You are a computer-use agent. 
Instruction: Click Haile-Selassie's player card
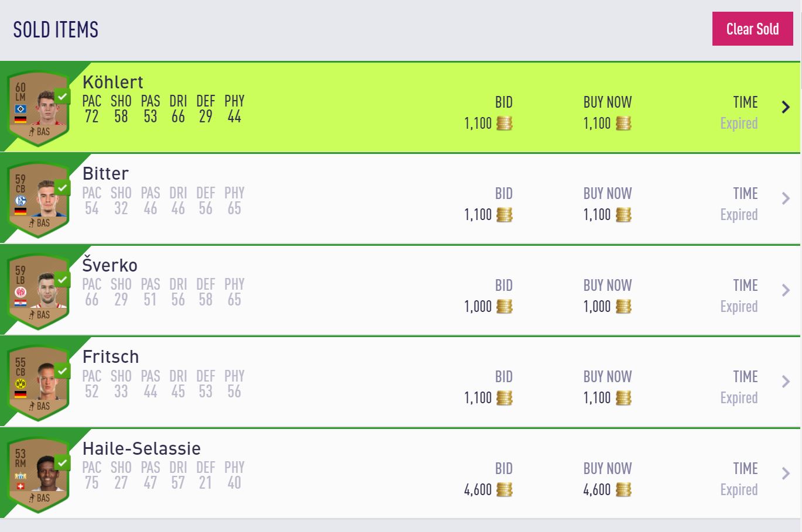39,475
